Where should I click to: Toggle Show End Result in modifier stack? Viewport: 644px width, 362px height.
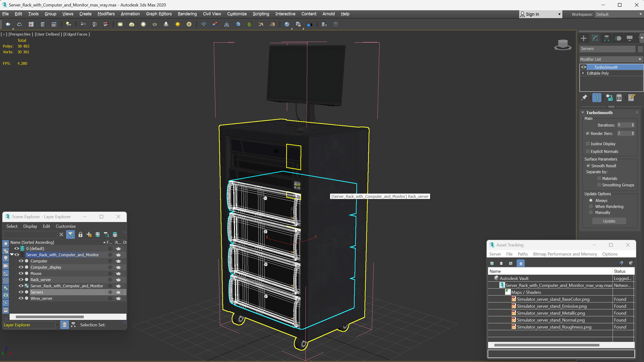(597, 98)
